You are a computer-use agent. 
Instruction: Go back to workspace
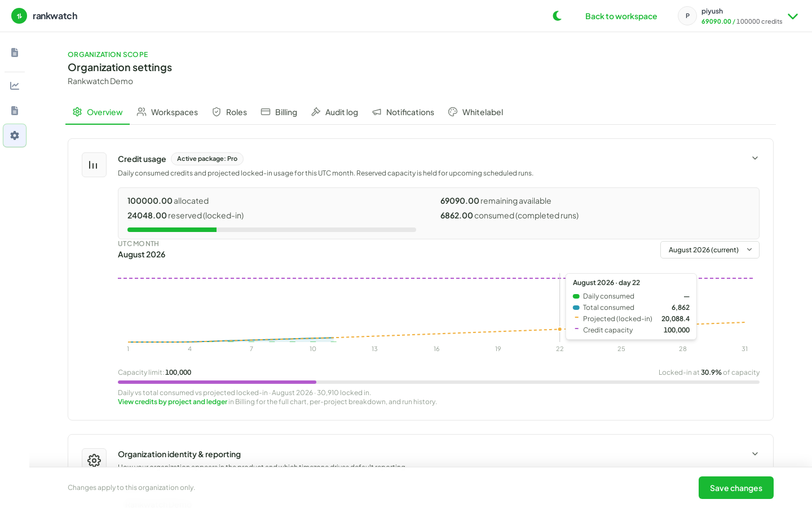coord(621,16)
